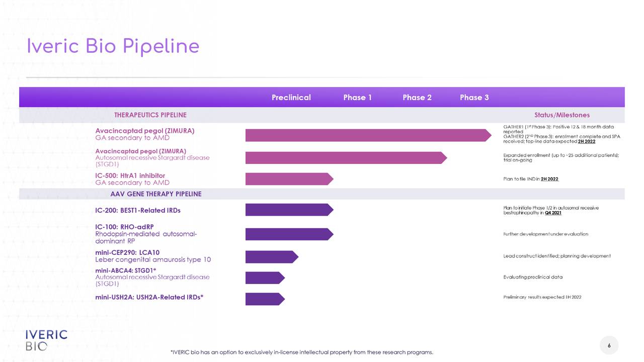Click the underlined Q4 2021 milestone text
The width and height of the screenshot is (644, 362).
point(553,213)
